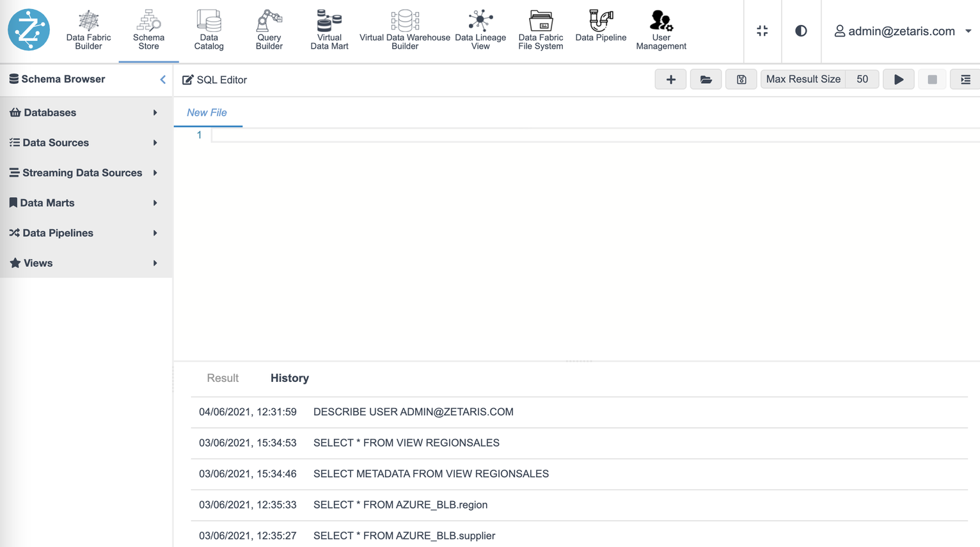Save the current SQL file
This screenshot has width=980, height=547.
pos(741,79)
